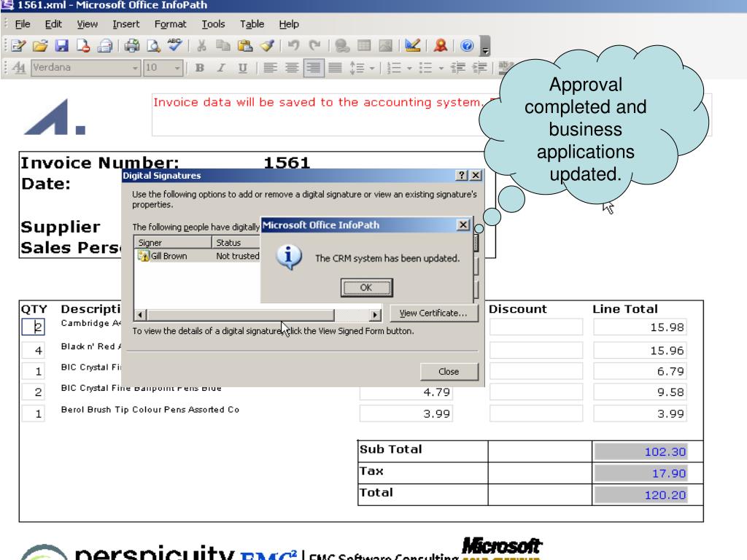This screenshot has height=560, width=747.
Task: Click the Copy icon in toolbar
Action: (x=223, y=46)
